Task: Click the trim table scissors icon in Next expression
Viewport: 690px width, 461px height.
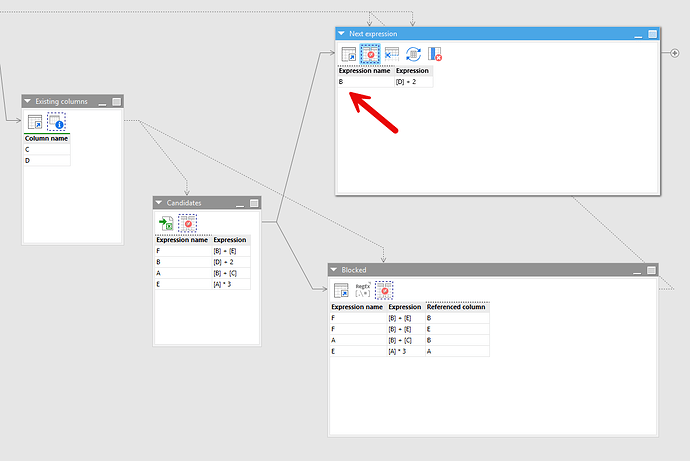Action: 392,54
